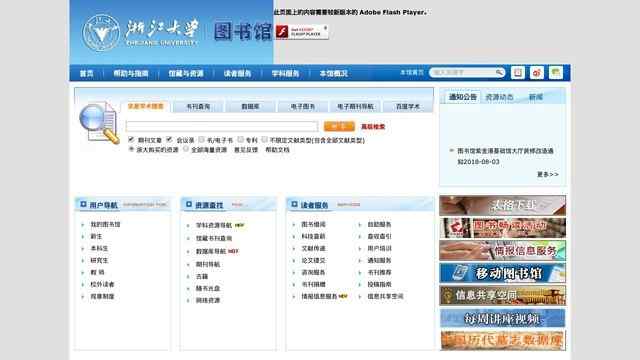Switch to the 资源动态 tab
640x360 pixels.
pos(499,97)
